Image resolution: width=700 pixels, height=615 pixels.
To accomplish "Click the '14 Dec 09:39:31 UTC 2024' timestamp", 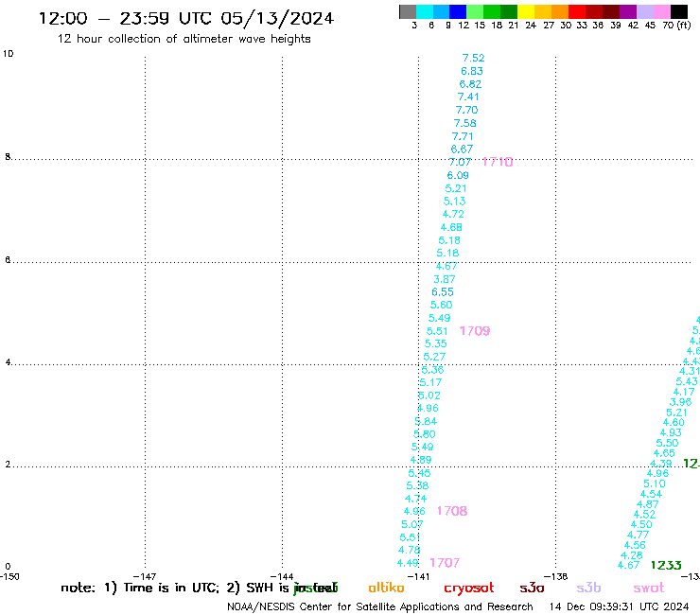I will tap(619, 607).
